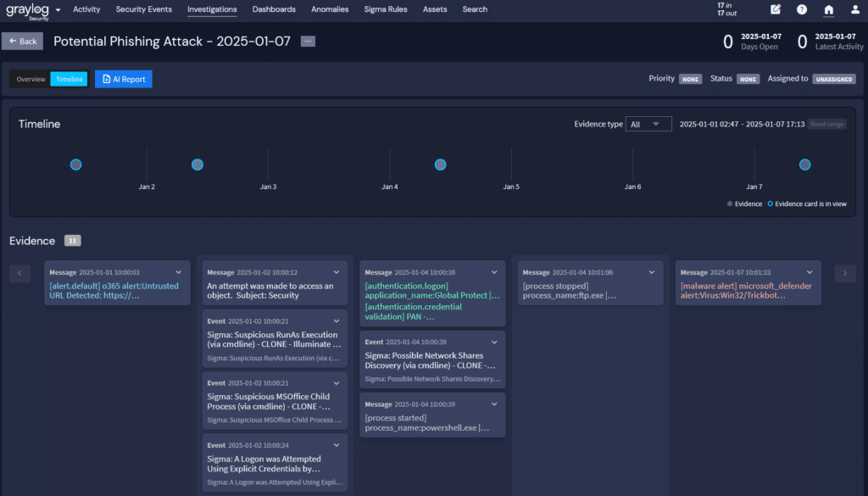Switch the view toggle to Overview
Screen dimensions: 868x496
pos(30,78)
